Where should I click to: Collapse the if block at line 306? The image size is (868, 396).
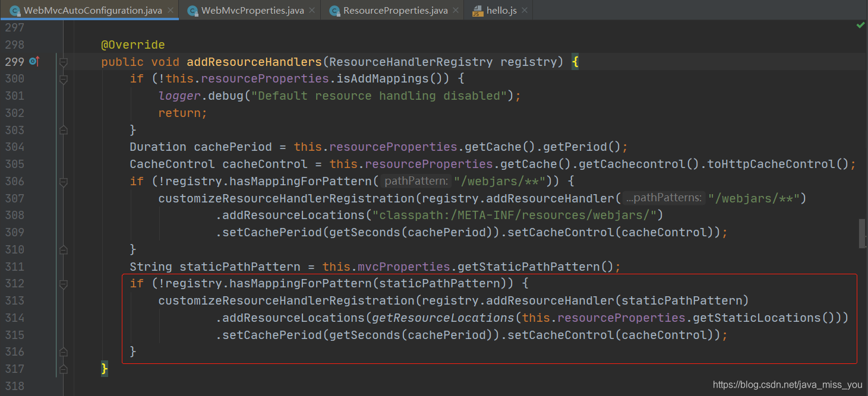point(64,182)
